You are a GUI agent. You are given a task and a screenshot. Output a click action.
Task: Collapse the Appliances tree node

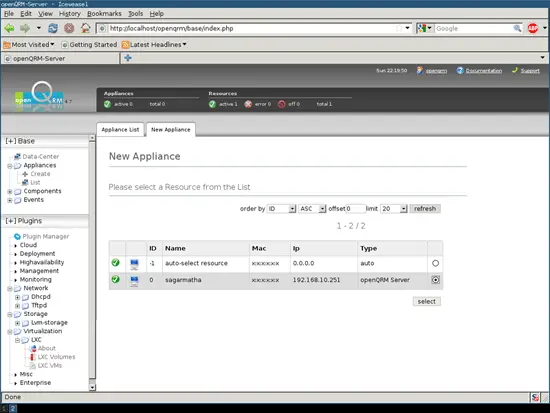pos(10,166)
